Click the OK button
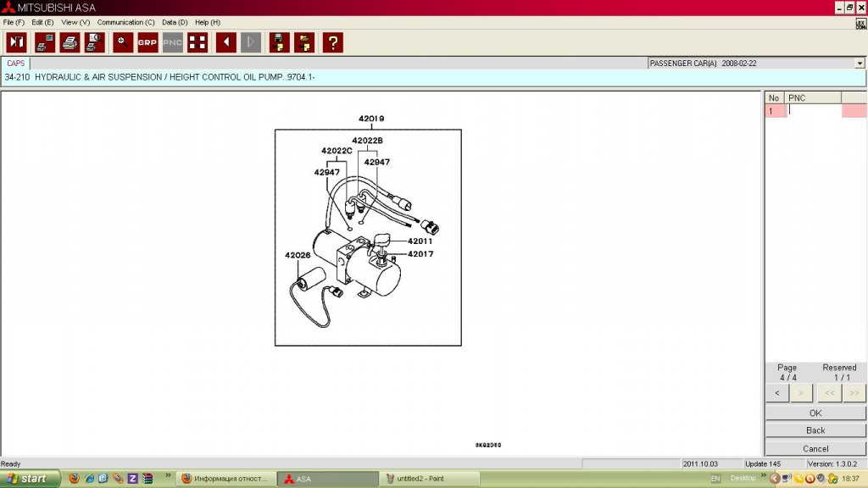This screenshot has width=868, height=488. [x=815, y=413]
